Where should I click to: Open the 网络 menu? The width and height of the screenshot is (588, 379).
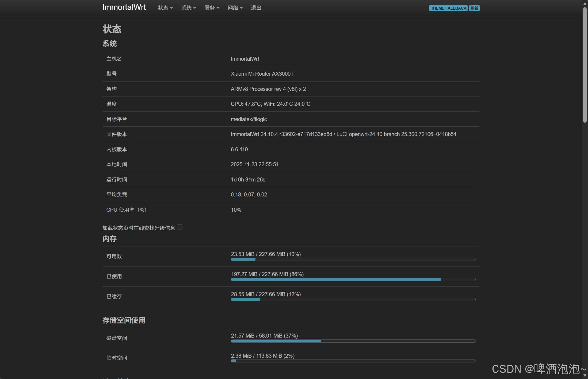coord(235,8)
